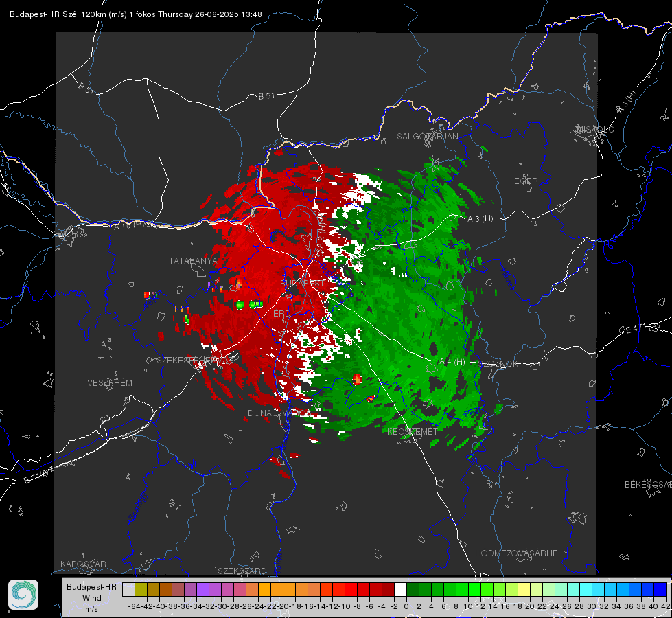672x618 pixels.
Task: Click the SZOLNOK city label
Action: (x=498, y=363)
